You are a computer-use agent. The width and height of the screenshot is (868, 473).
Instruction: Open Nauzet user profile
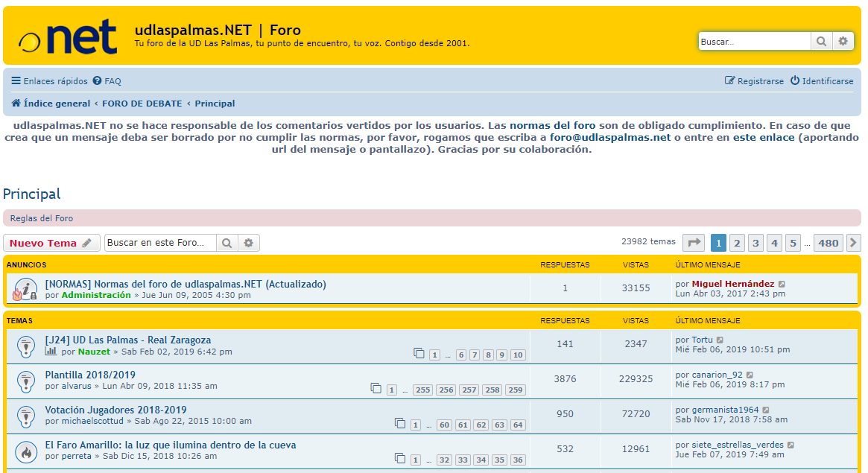94,352
